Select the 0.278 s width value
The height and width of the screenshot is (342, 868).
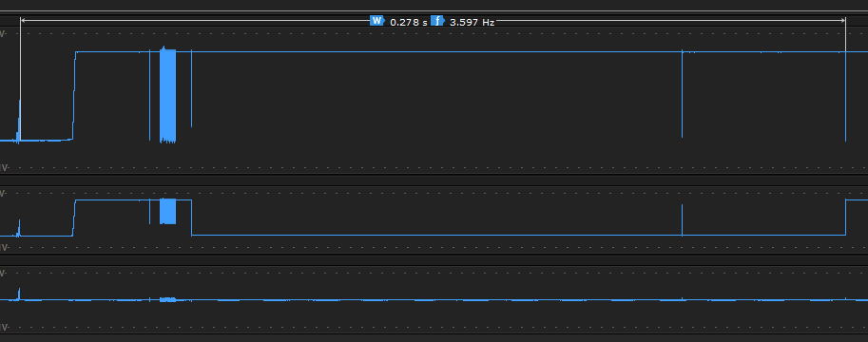click(x=409, y=22)
